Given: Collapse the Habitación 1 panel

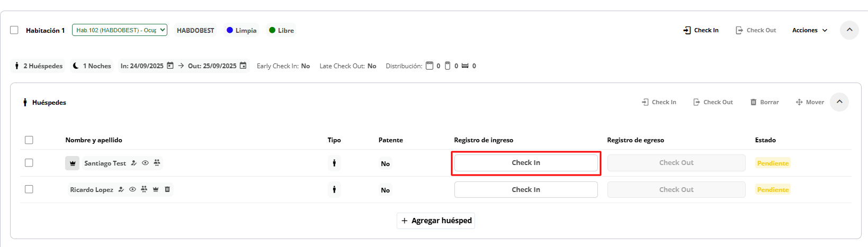Looking at the screenshot, I should tap(849, 30).
